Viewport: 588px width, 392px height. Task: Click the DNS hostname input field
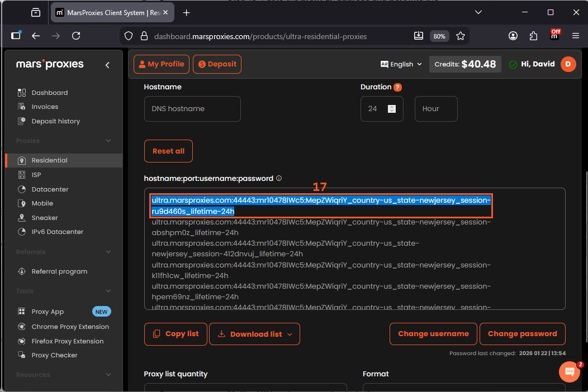pyautogui.click(x=192, y=109)
